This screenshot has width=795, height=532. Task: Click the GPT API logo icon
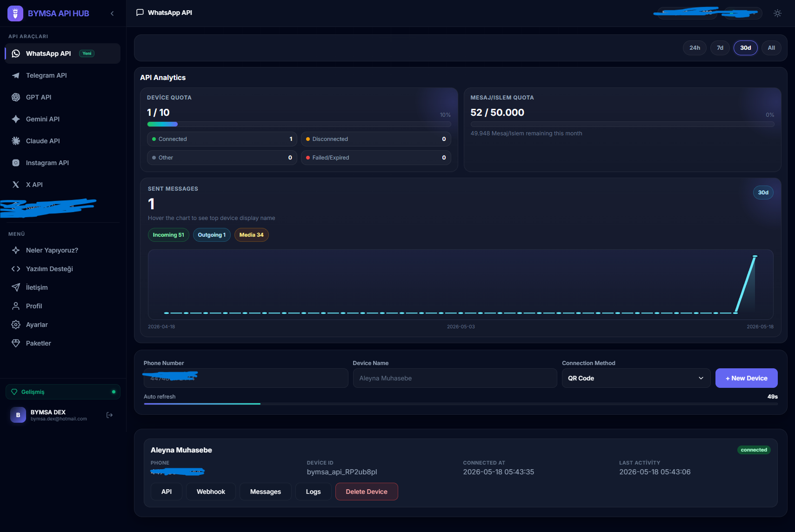coord(16,97)
